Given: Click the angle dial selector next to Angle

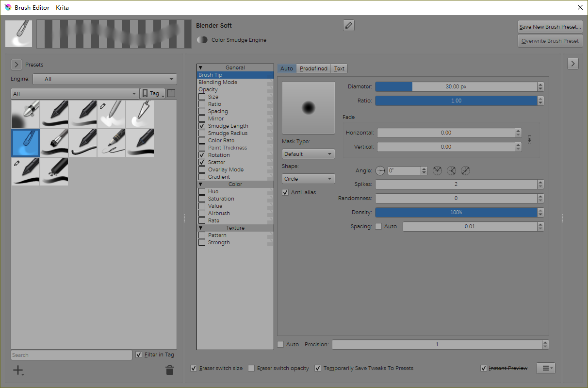Looking at the screenshot, I should pyautogui.click(x=380, y=170).
